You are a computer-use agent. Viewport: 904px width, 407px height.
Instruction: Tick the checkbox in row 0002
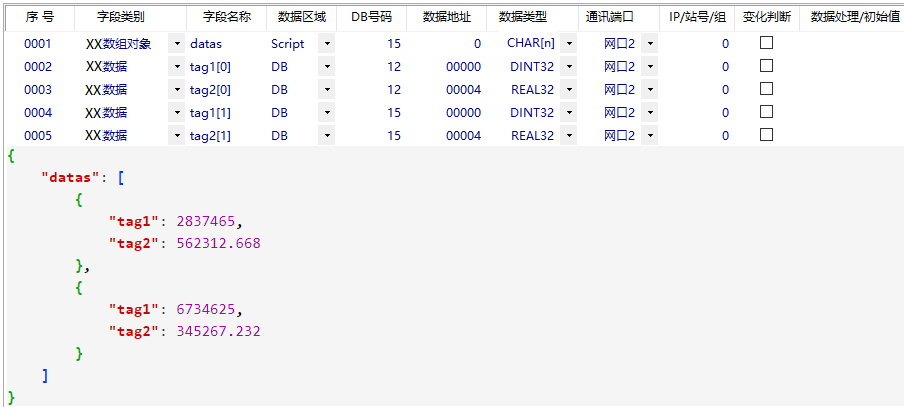[x=766, y=66]
